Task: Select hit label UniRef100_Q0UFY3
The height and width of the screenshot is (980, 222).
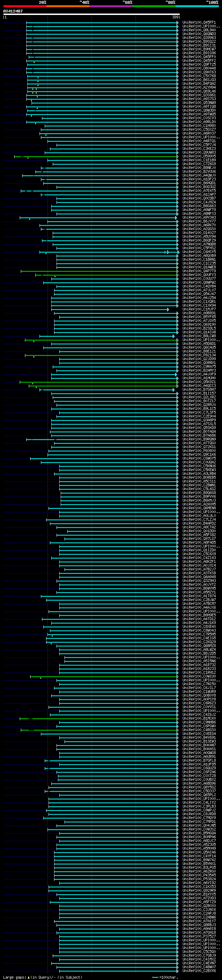Action: point(199,275)
